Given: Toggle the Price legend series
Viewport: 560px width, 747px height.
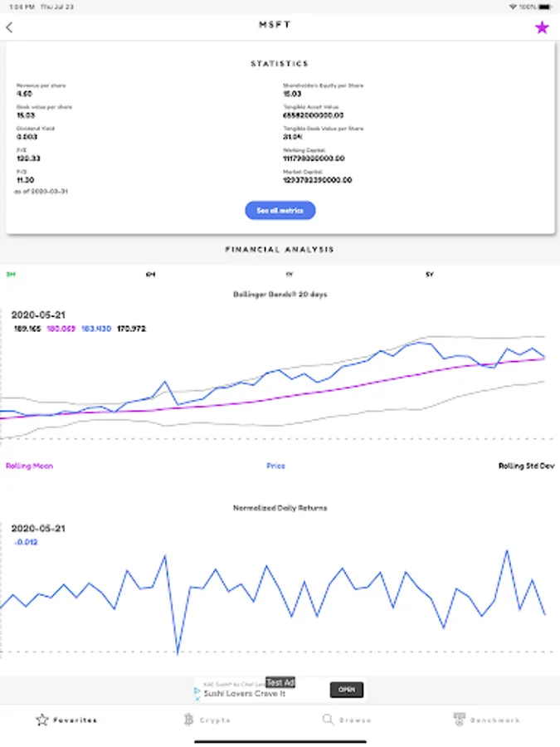Looking at the screenshot, I should tap(275, 466).
